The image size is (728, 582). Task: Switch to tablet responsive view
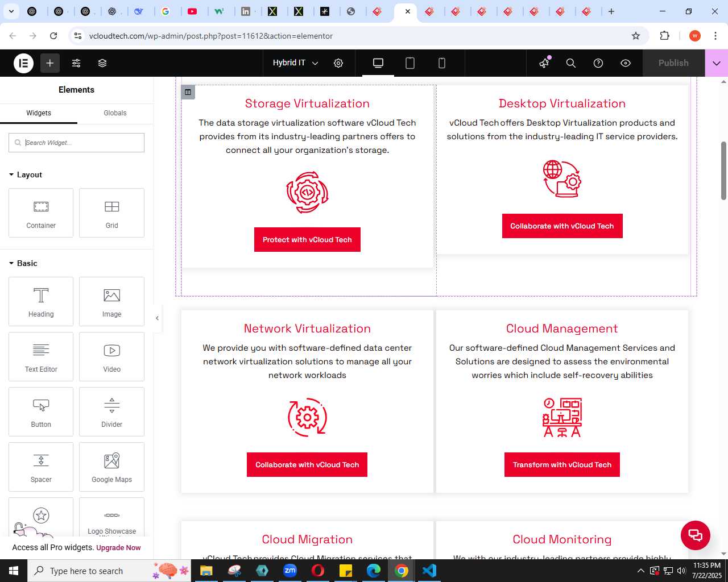click(x=410, y=63)
